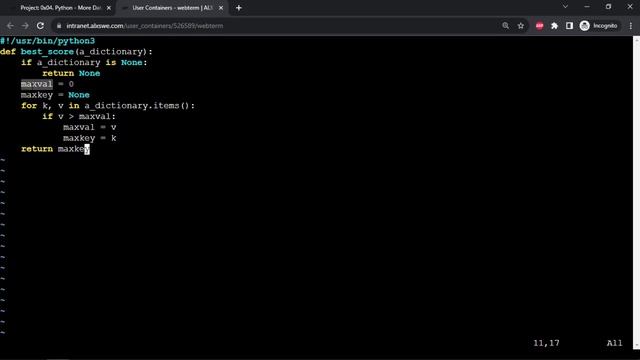Go forward to next page
640x360 pixels.
(x=25, y=26)
